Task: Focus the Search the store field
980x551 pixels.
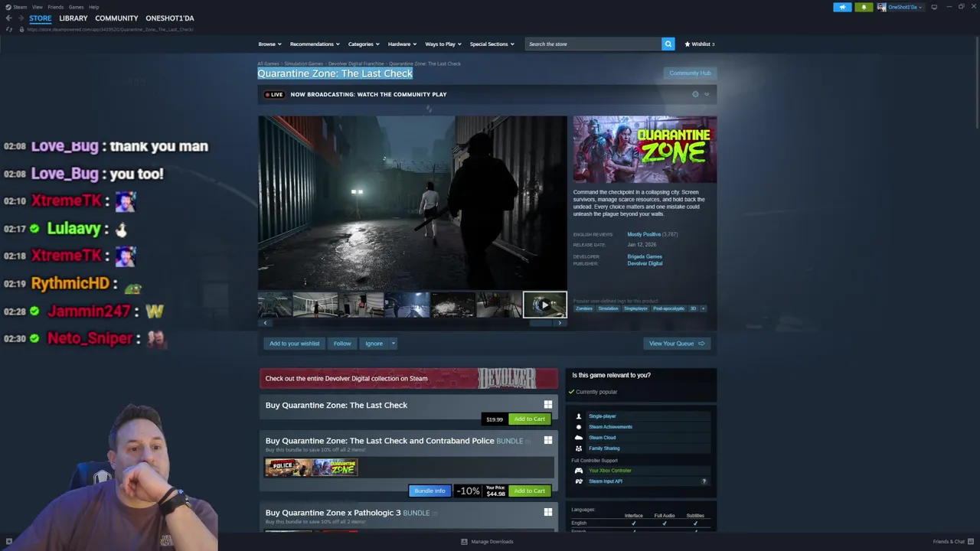Action: [x=593, y=44]
